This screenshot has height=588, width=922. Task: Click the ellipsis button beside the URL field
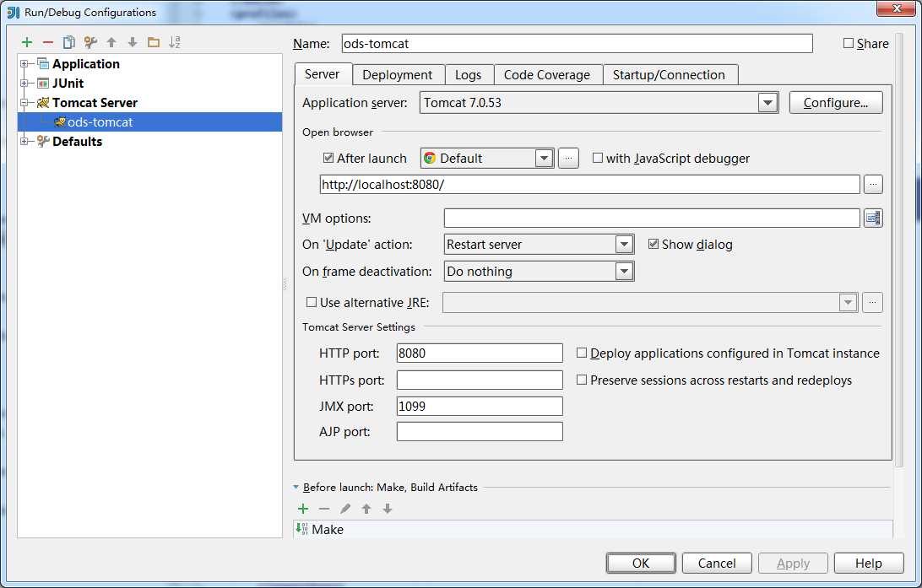(x=873, y=185)
